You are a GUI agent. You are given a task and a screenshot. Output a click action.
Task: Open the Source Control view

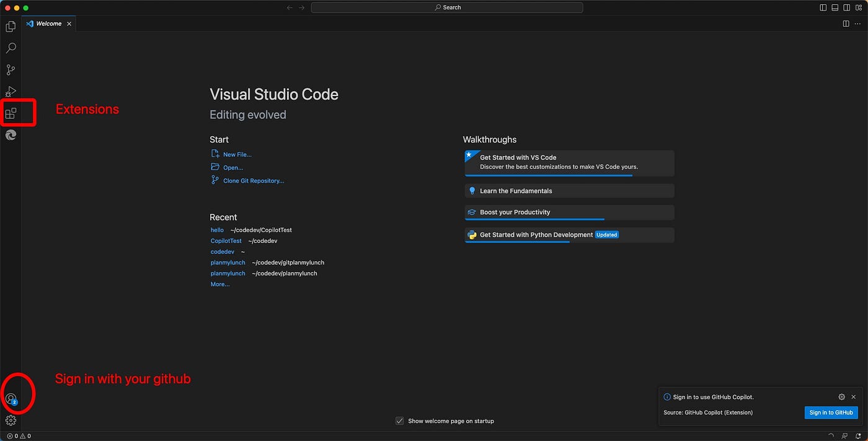click(x=11, y=70)
